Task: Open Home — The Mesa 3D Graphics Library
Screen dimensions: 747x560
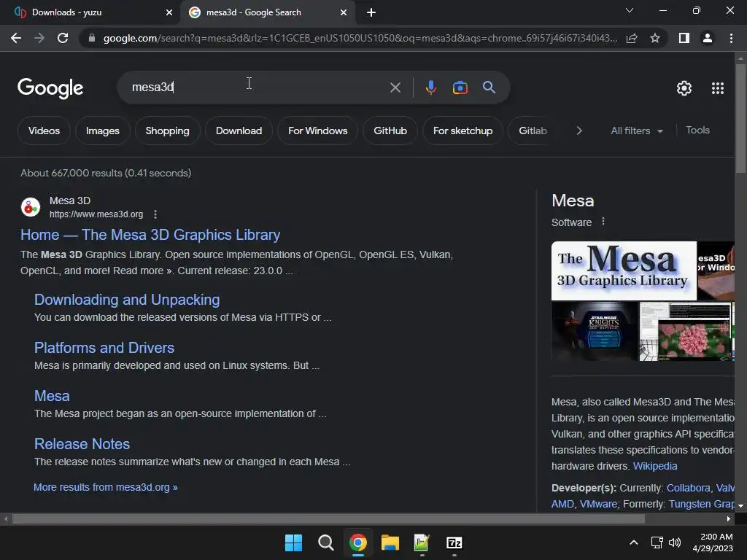Action: [x=150, y=235]
